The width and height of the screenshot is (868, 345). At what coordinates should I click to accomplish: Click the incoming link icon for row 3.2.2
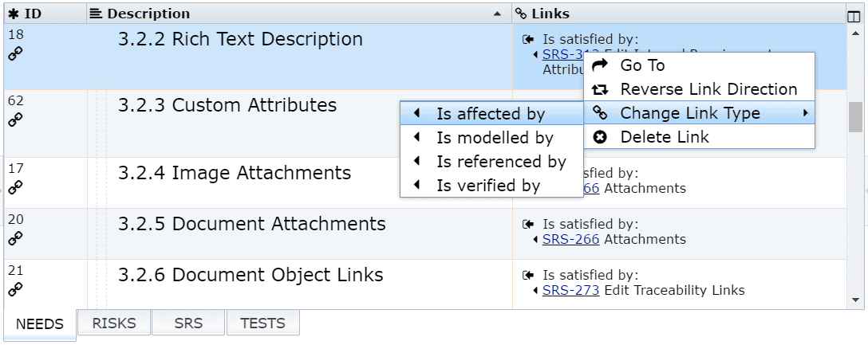click(x=529, y=39)
